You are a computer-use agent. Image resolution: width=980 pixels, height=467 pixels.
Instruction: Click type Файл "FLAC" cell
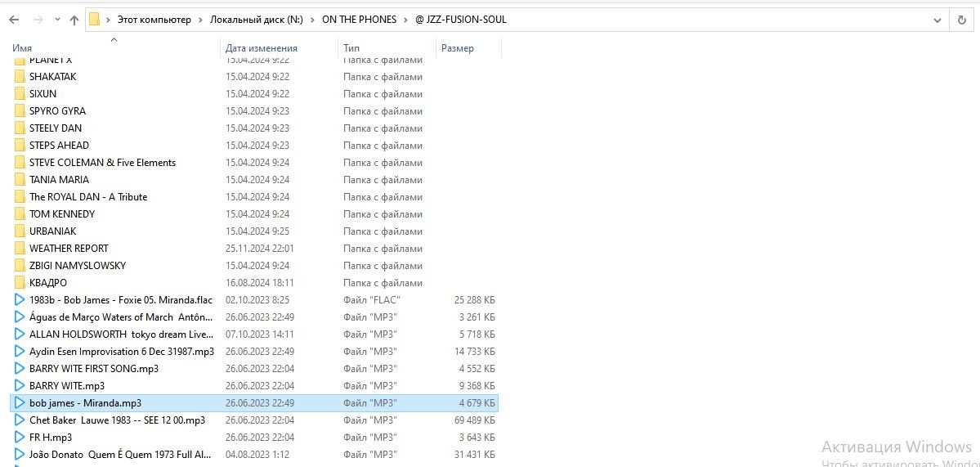pos(371,300)
